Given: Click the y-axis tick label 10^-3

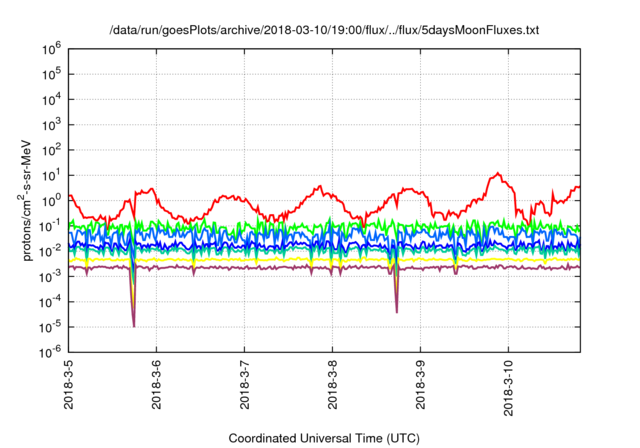Looking at the screenshot, I should 50,277.
